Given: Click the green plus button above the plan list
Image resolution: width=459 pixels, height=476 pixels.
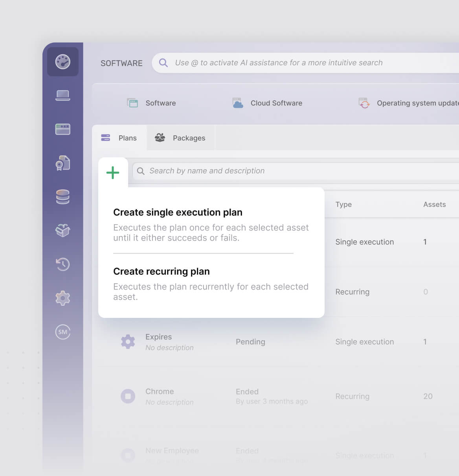Looking at the screenshot, I should [x=113, y=172].
